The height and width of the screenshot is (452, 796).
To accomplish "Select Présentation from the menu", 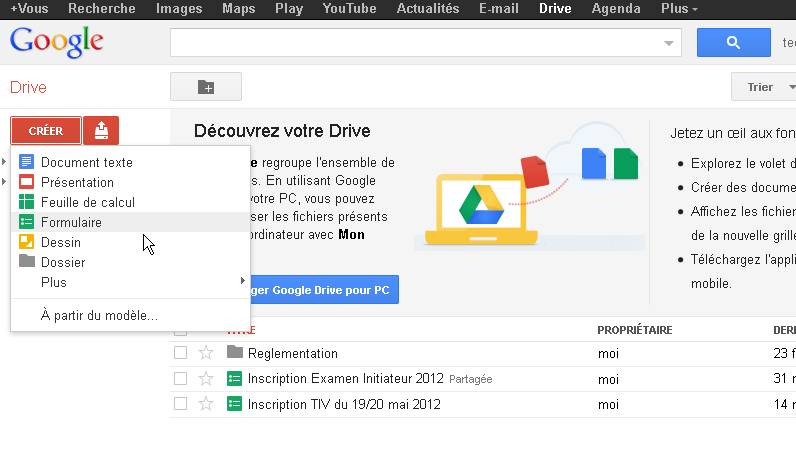I will pos(130,182).
